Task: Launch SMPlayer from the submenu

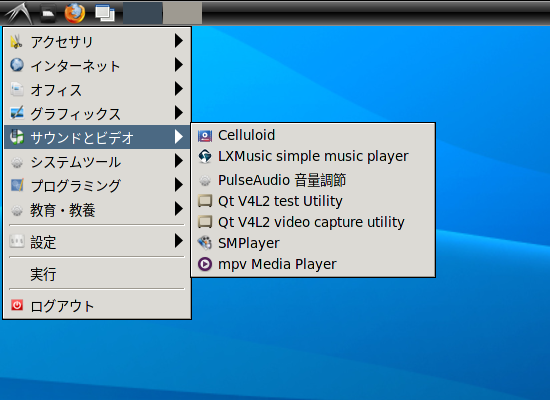Action: click(313, 243)
